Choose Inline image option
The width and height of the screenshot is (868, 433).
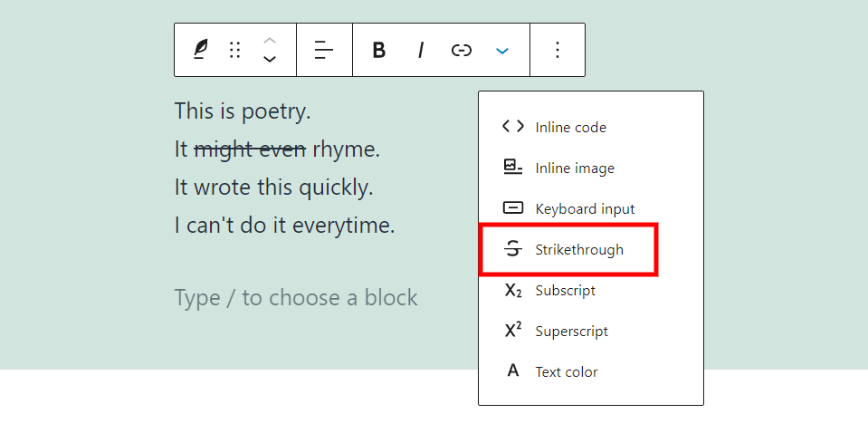click(574, 168)
